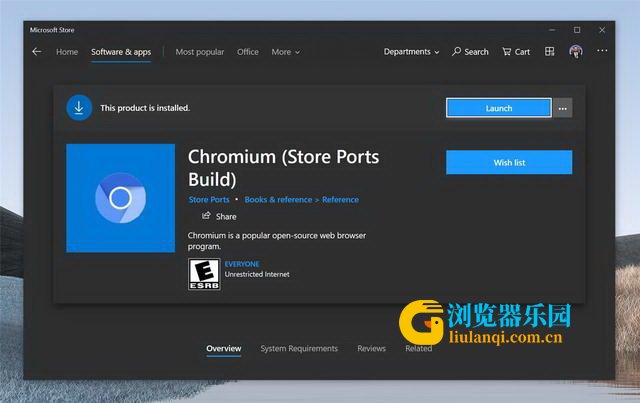The image size is (640, 403).
Task: Open the EVERYONE rating link
Action: click(242, 264)
